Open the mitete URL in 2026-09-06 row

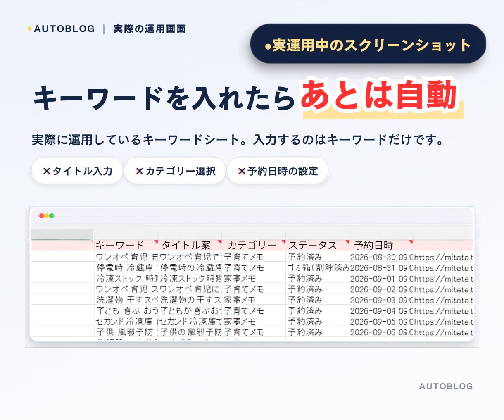coord(443,332)
